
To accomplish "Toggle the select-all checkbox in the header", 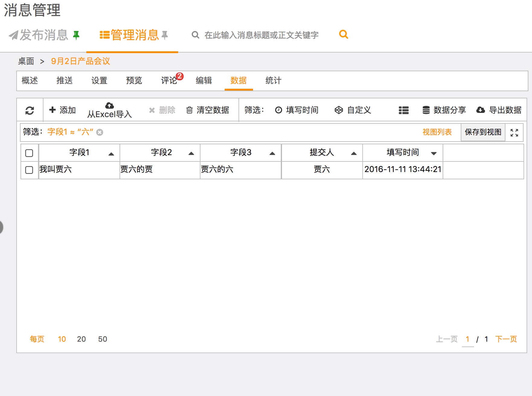I will (x=29, y=153).
